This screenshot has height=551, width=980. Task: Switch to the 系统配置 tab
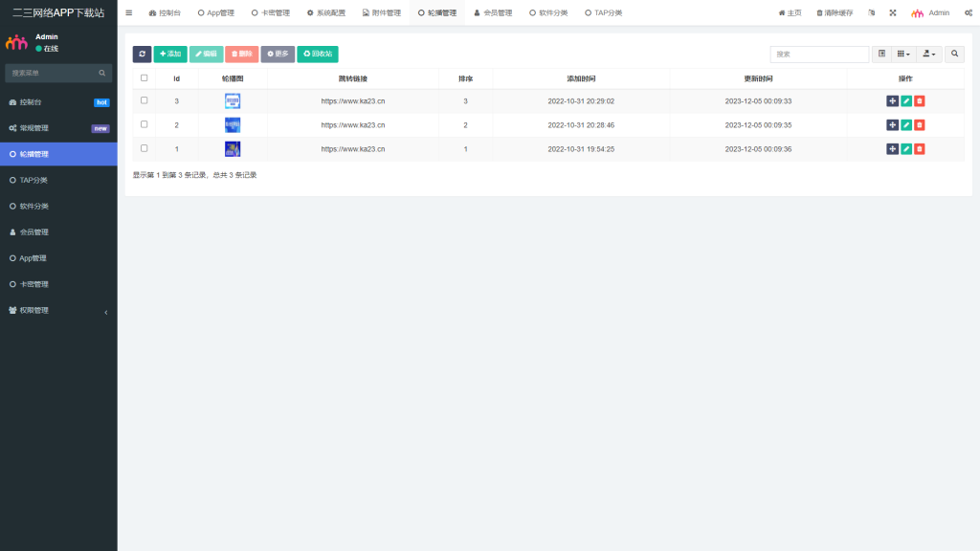coord(326,13)
